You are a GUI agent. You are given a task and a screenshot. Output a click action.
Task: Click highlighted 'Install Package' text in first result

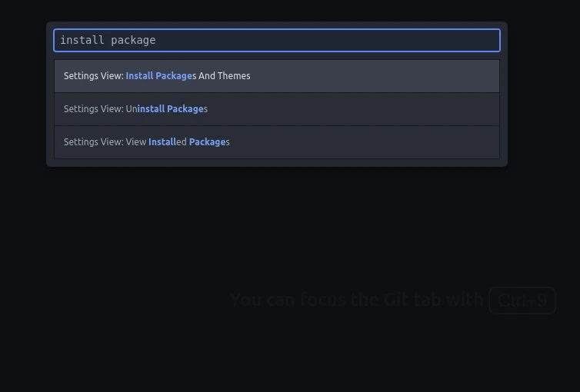(x=159, y=76)
